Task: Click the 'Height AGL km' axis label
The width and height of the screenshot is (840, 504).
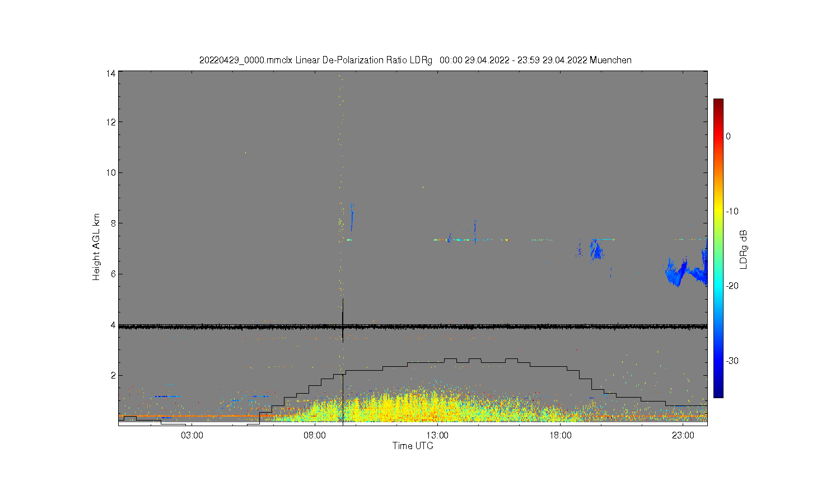Action: (96, 247)
